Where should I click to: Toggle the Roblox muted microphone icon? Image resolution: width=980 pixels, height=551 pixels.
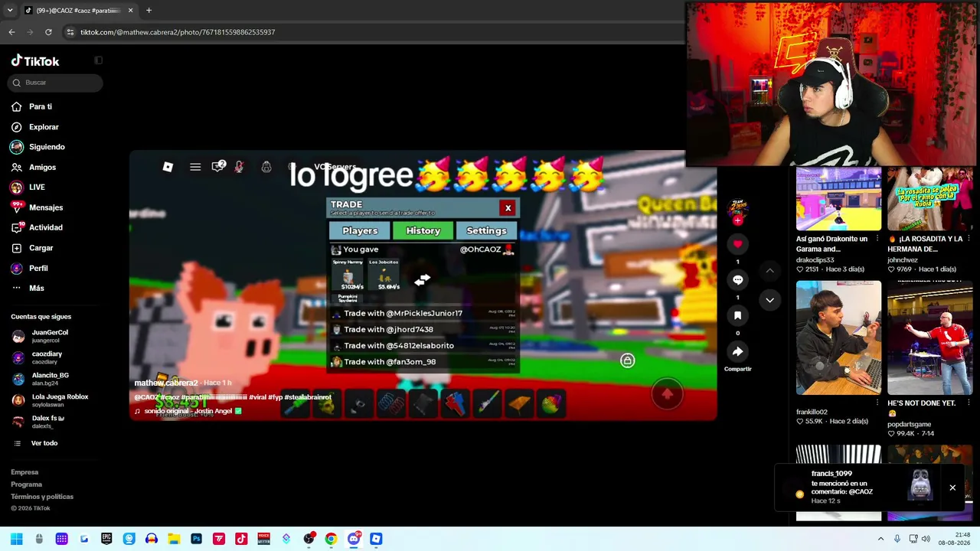pyautogui.click(x=239, y=167)
